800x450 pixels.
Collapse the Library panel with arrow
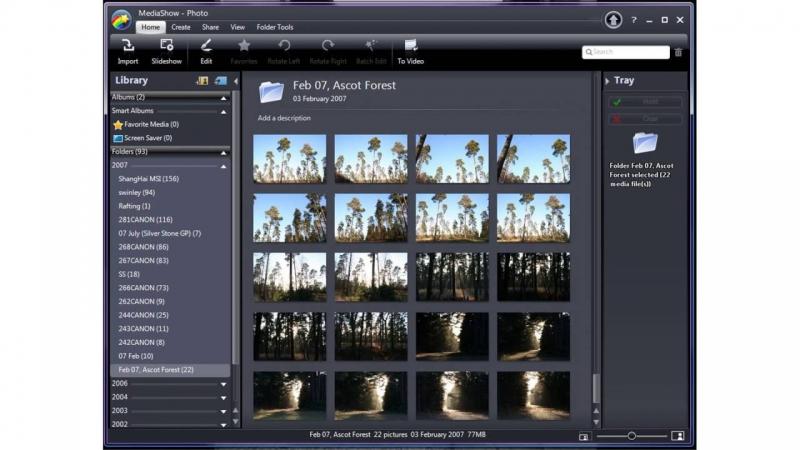236,81
